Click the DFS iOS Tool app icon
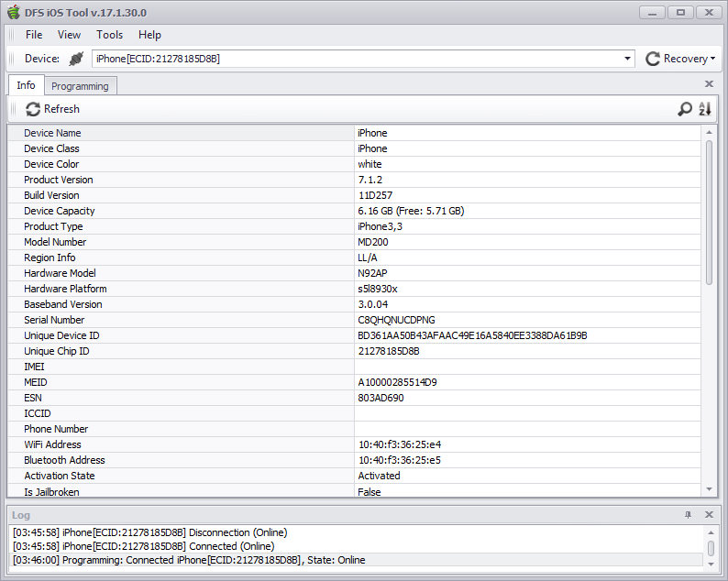The width and height of the screenshot is (728, 581). [14, 12]
